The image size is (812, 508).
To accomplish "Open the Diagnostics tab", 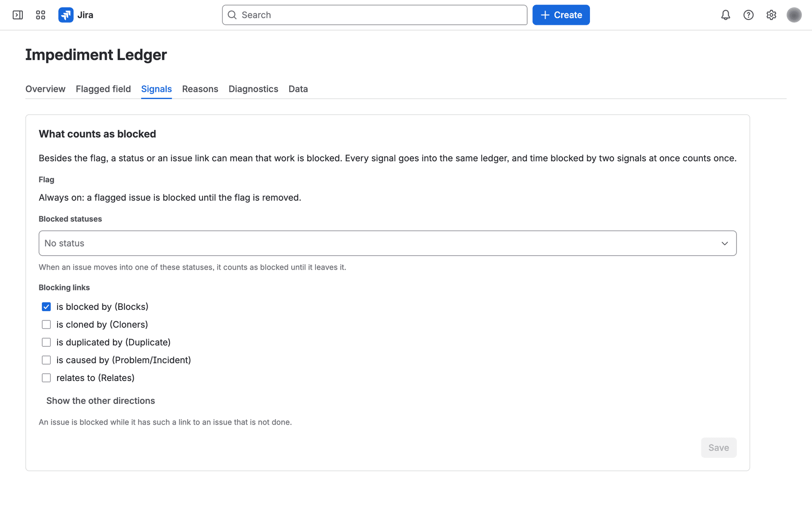I will (253, 89).
